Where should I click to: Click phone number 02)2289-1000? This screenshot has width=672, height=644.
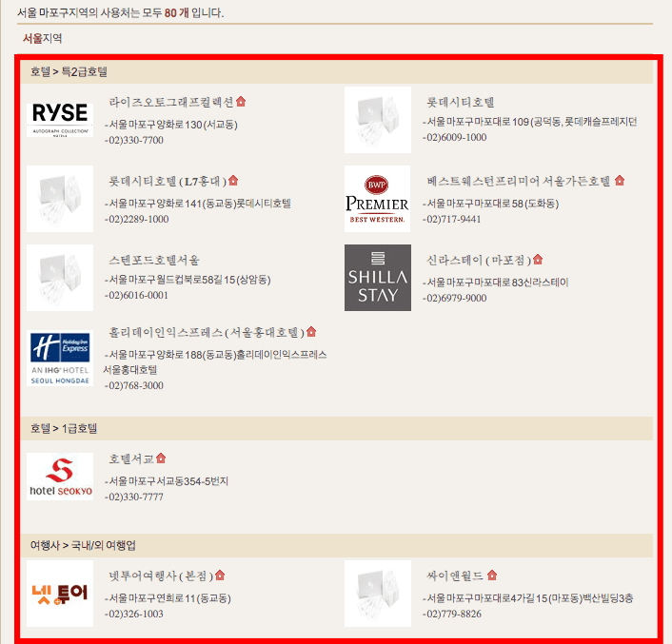pos(137,219)
